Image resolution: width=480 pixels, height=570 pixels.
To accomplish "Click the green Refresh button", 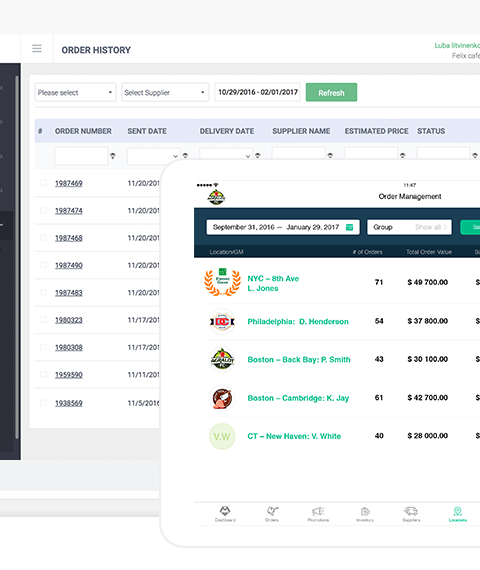I will pos(331,92).
